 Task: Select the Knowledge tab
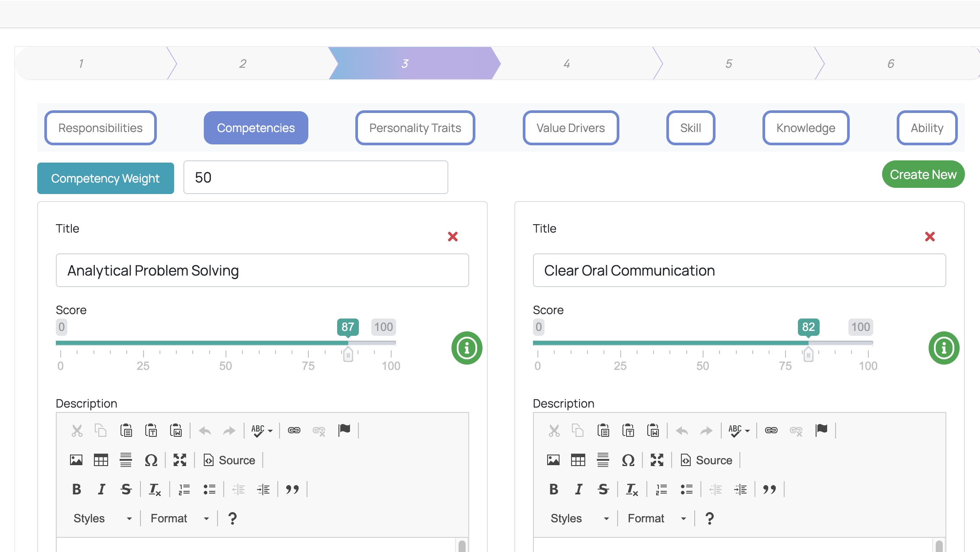(805, 128)
